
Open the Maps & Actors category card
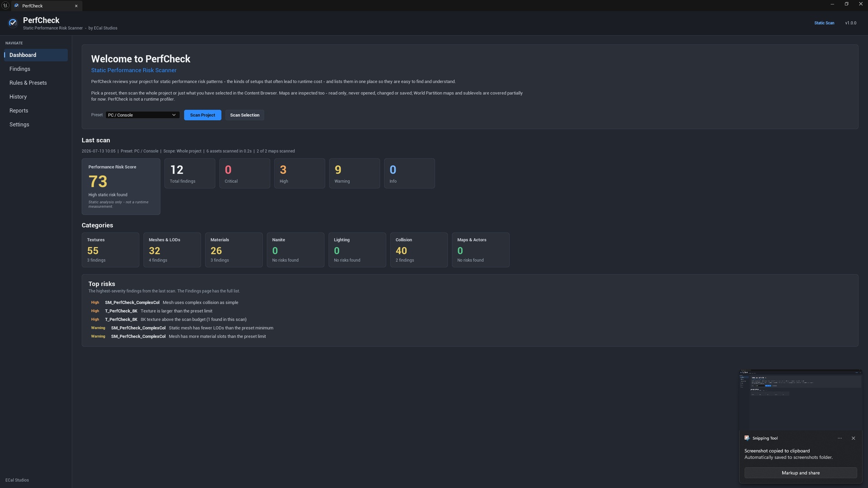pos(481,250)
